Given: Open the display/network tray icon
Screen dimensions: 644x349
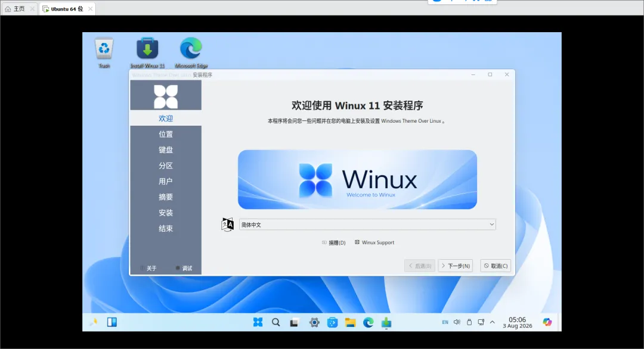Looking at the screenshot, I should click(x=481, y=322).
